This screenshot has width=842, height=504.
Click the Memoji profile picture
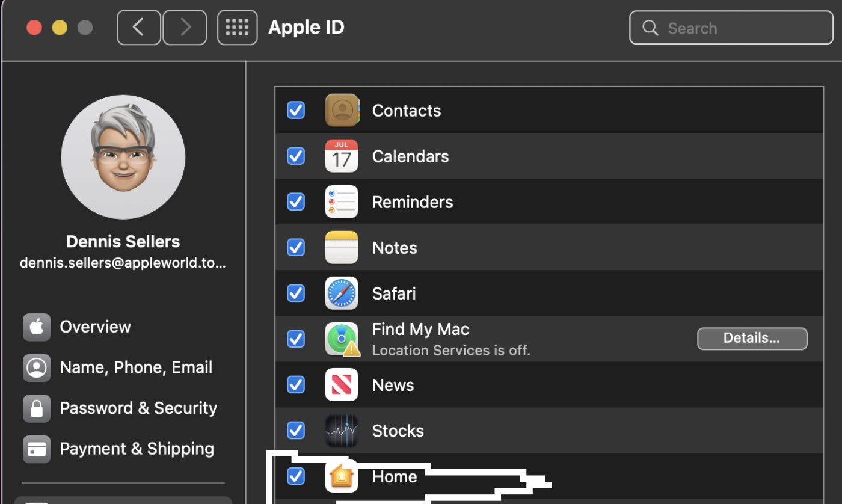[123, 157]
